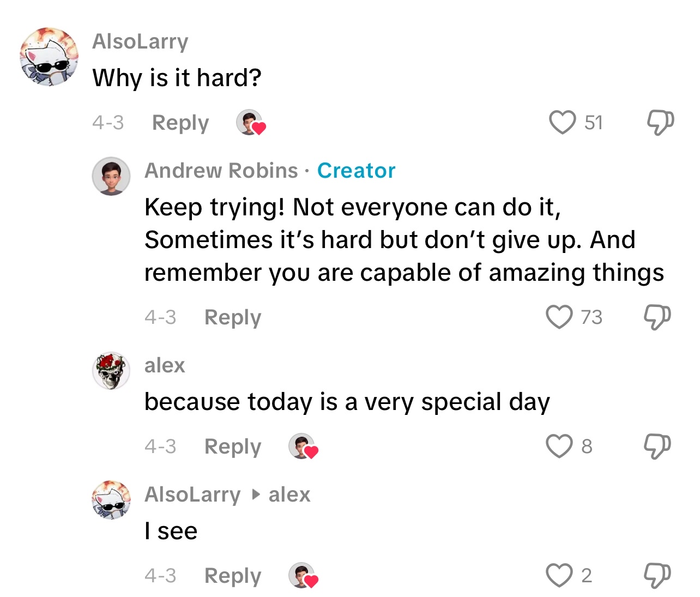Open the Andrew Robins username link
This screenshot has height=597, width=700.
221,171
